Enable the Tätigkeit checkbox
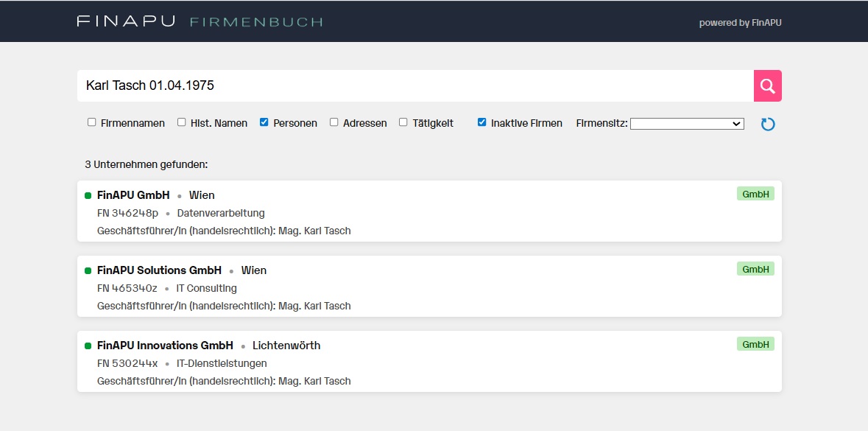Viewport: 868px width, 431px height. tap(403, 122)
